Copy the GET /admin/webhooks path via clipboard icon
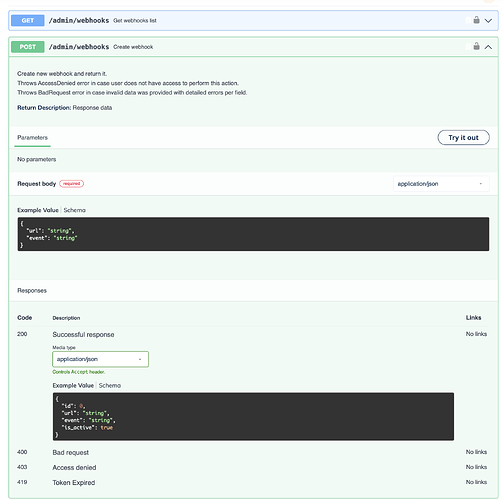503x500 pixels. [468, 20]
